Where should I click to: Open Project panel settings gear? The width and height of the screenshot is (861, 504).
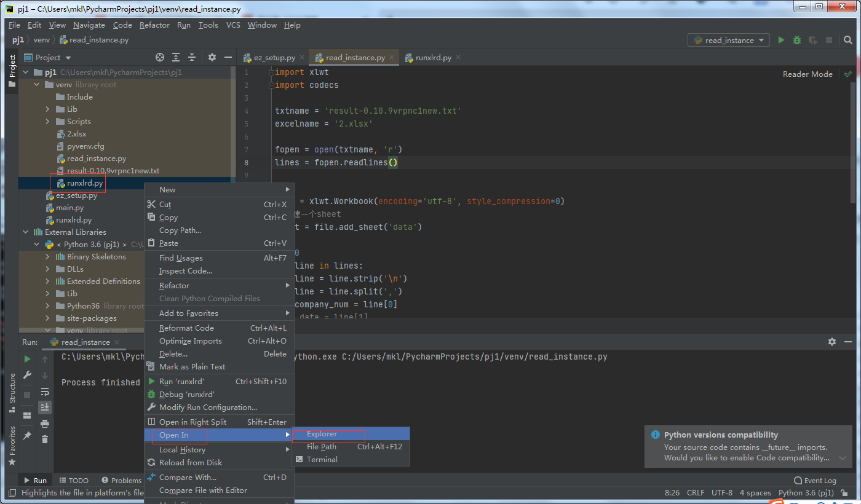(x=212, y=57)
